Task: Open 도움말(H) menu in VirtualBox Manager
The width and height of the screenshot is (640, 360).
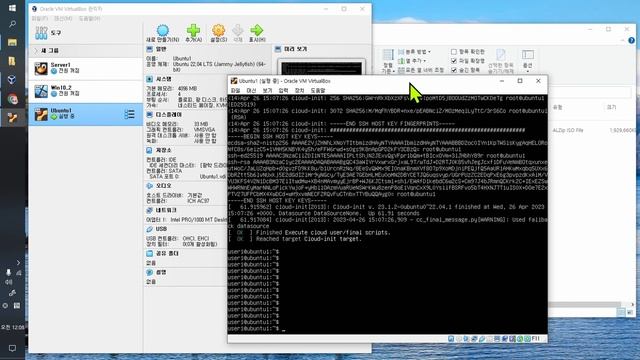Action: tap(89, 19)
